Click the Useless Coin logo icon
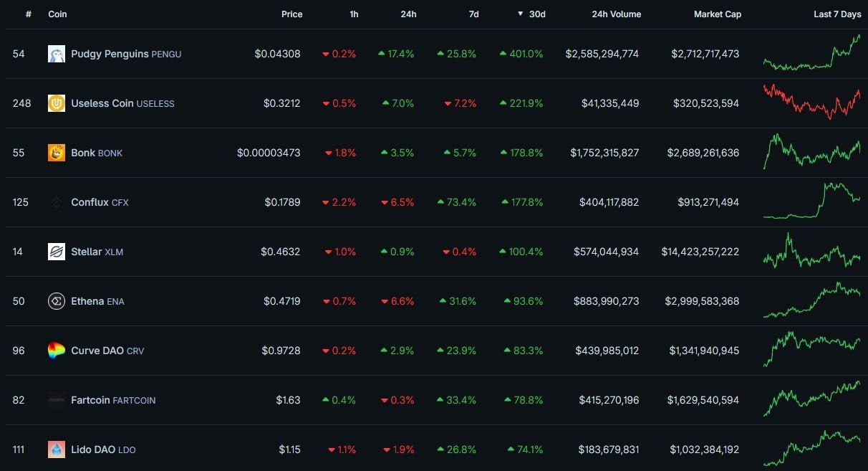868x471 pixels. [57, 103]
